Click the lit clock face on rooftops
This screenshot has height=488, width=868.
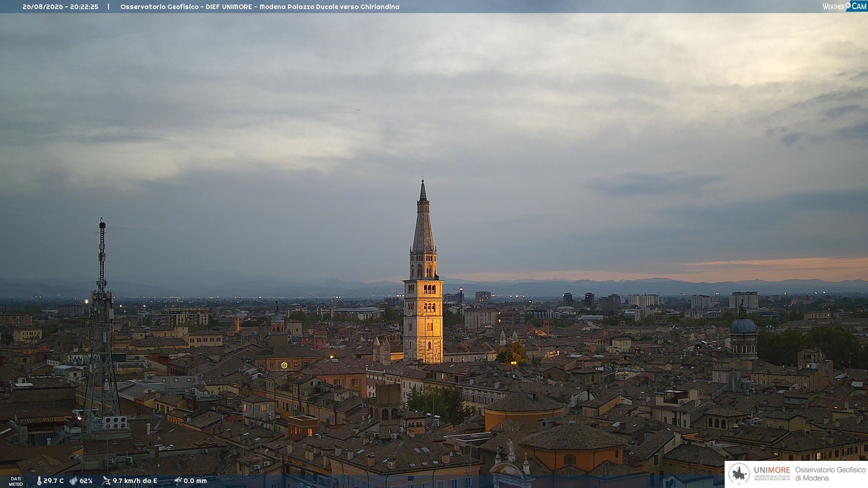(284, 365)
